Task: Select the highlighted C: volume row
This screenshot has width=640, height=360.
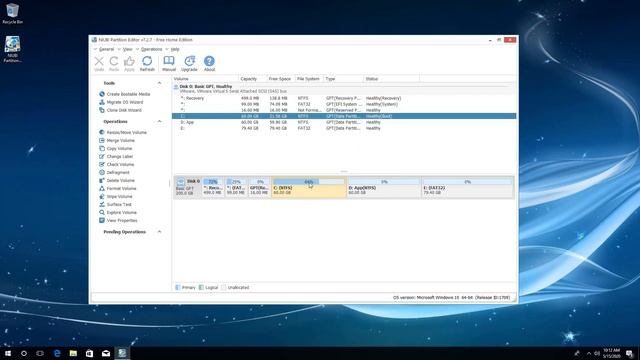Action: pos(344,116)
